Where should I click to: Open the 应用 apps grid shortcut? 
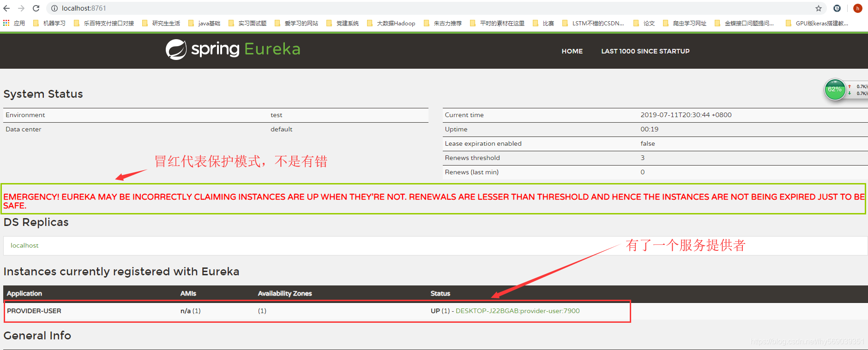point(14,23)
